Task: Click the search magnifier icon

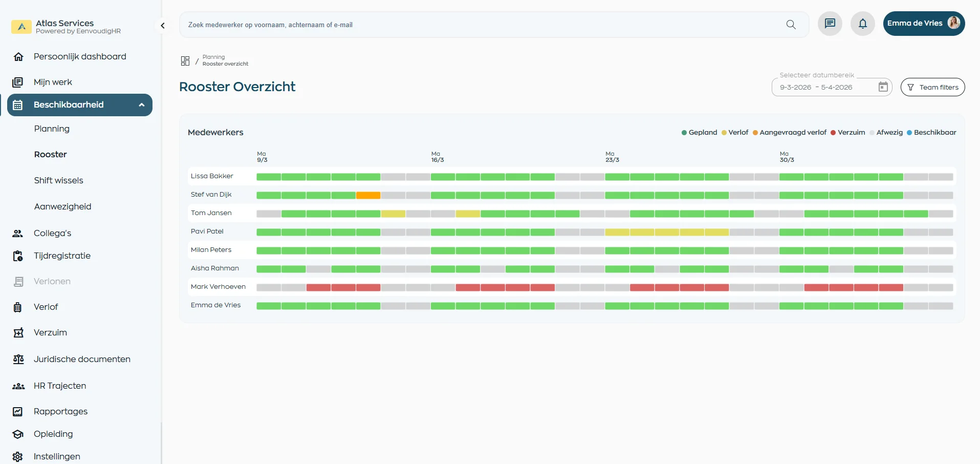Action: click(x=791, y=25)
